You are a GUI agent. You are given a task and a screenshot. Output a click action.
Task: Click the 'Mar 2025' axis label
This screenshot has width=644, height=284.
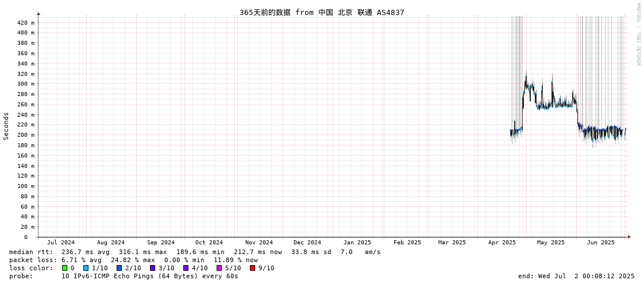[x=452, y=243]
